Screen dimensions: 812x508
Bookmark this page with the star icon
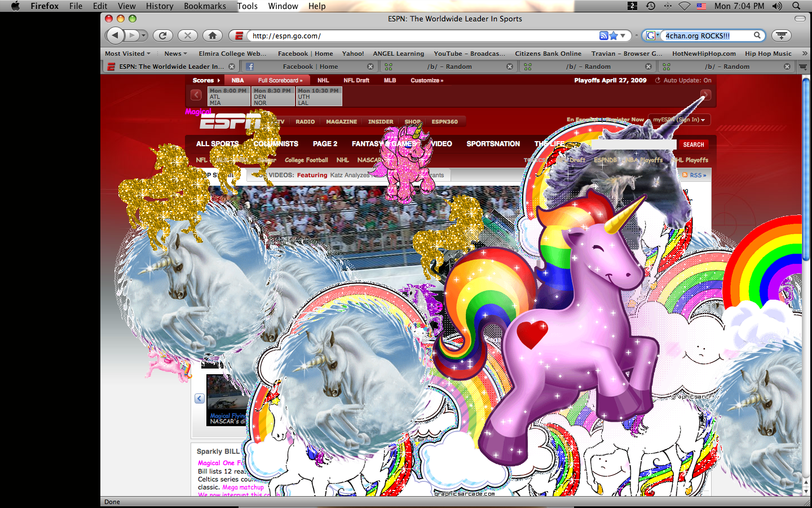click(614, 36)
